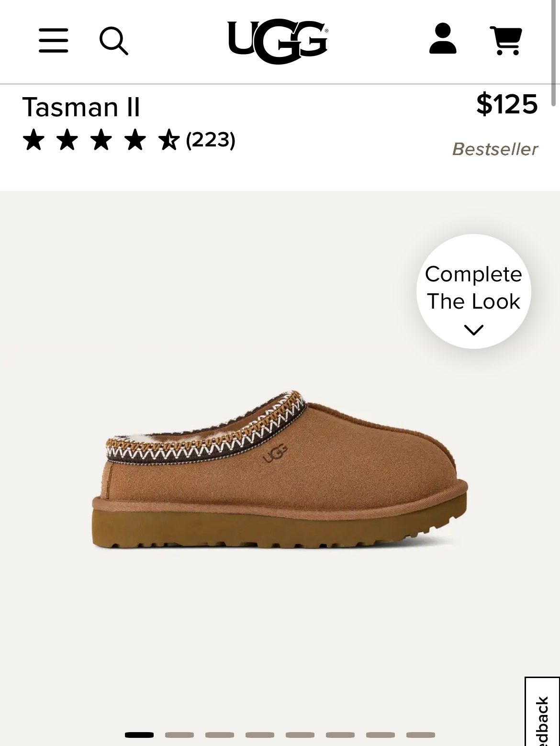Click the search magnifier icon
This screenshot has height=746, width=560.
click(113, 41)
